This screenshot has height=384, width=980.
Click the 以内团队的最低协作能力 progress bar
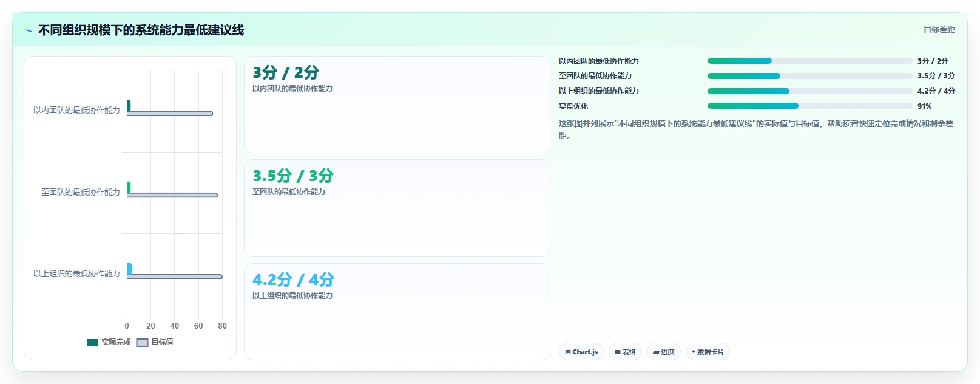coord(809,61)
